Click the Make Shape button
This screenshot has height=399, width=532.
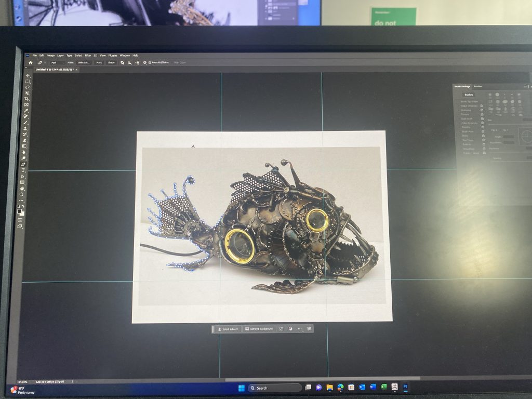point(111,63)
